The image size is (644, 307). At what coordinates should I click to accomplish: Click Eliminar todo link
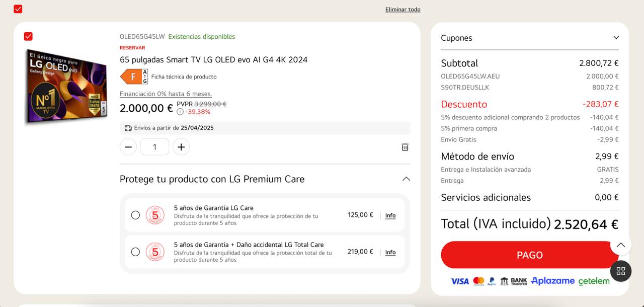click(403, 10)
